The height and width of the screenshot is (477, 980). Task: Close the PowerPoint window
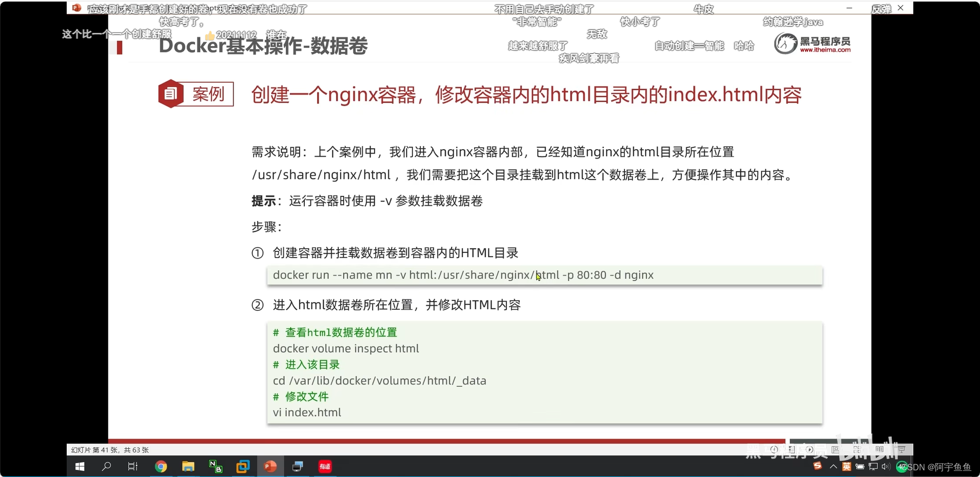click(900, 8)
